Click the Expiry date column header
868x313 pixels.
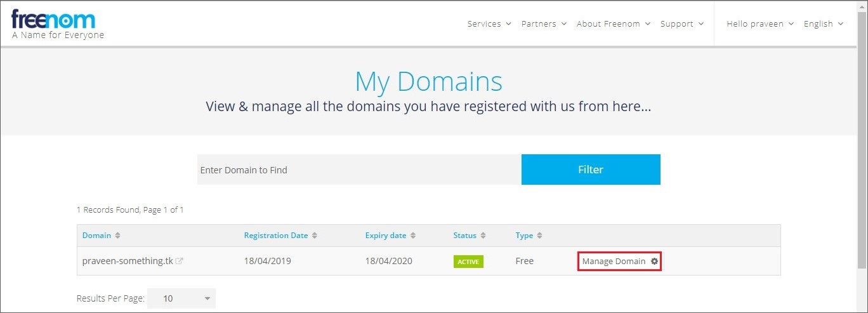pos(386,236)
